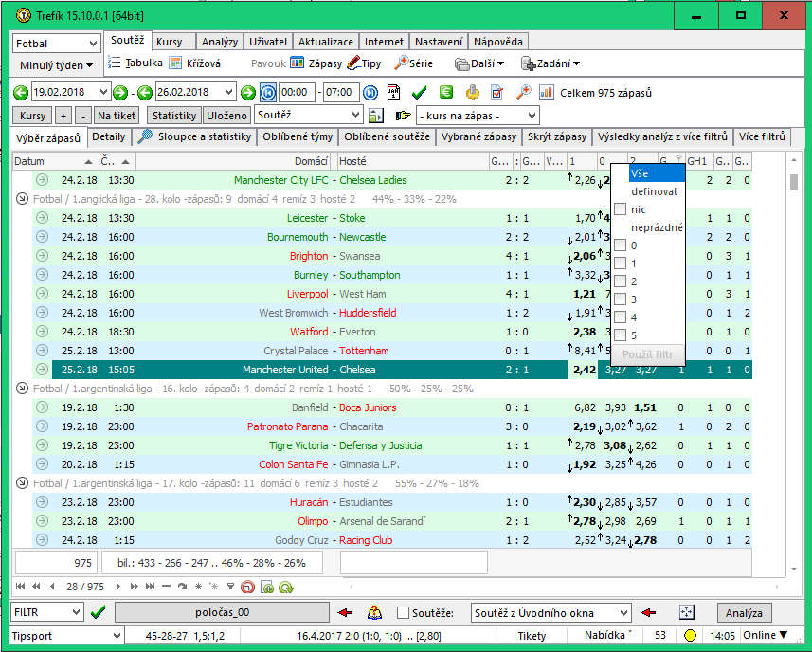This screenshot has height=652, width=812.
Task: Jump to last record in navigator
Action: (151, 587)
